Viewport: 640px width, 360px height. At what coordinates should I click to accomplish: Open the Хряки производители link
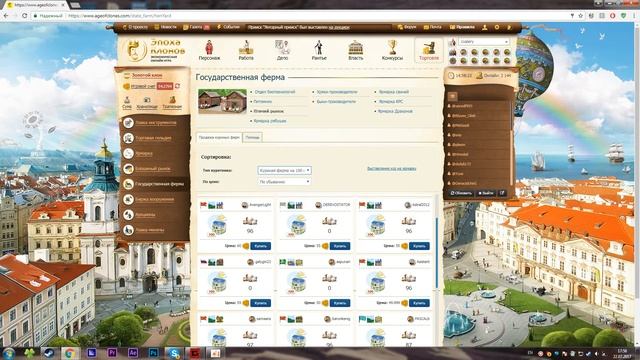click(x=337, y=92)
